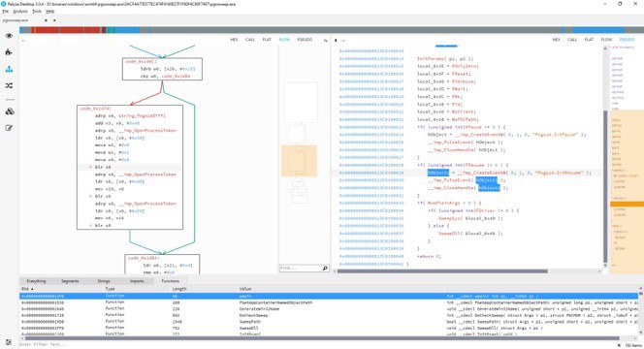Switch right pane to CALL view

[x=572, y=40]
